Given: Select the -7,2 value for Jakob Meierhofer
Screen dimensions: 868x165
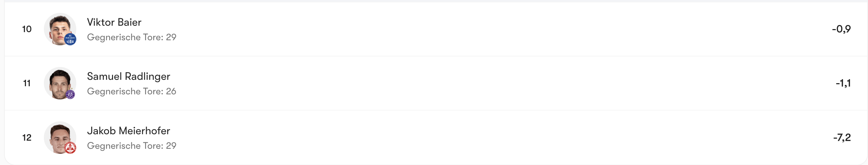Looking at the screenshot, I should [842, 138].
